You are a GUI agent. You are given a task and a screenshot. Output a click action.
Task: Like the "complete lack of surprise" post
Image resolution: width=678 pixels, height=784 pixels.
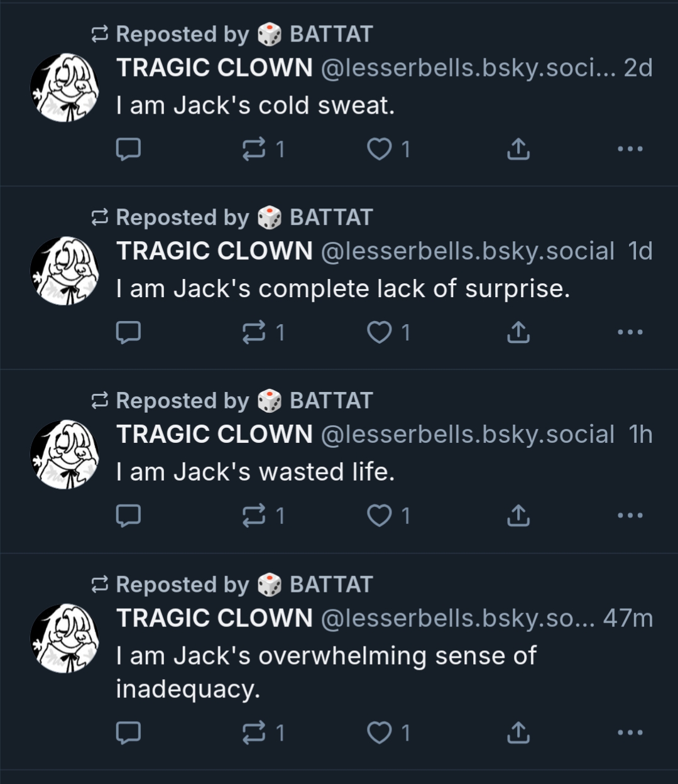tap(380, 332)
